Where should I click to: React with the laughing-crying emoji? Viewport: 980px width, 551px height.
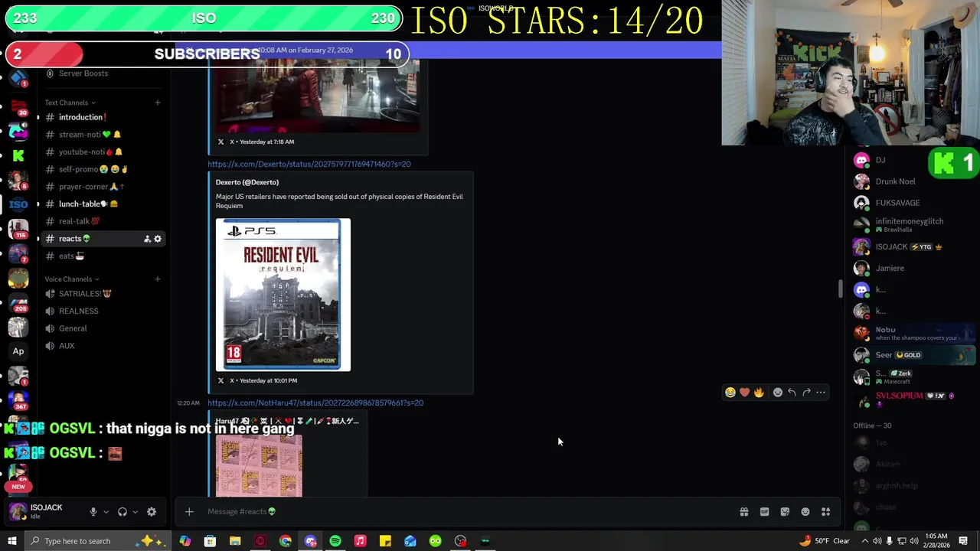[x=730, y=393]
